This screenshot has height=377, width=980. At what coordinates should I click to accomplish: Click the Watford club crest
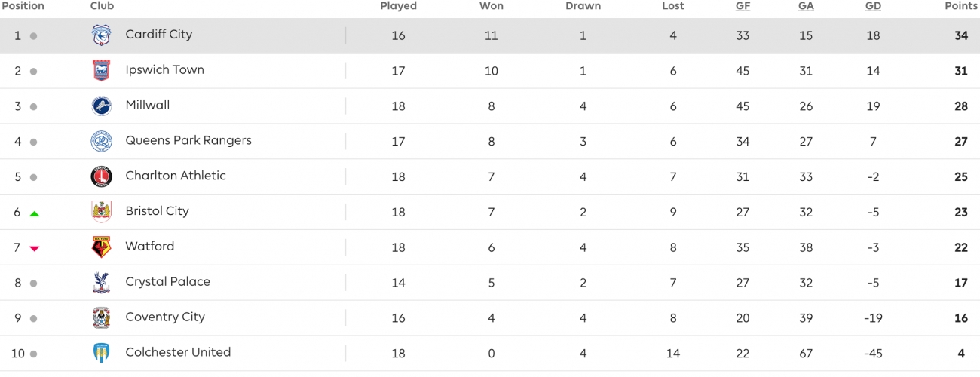coord(101,247)
